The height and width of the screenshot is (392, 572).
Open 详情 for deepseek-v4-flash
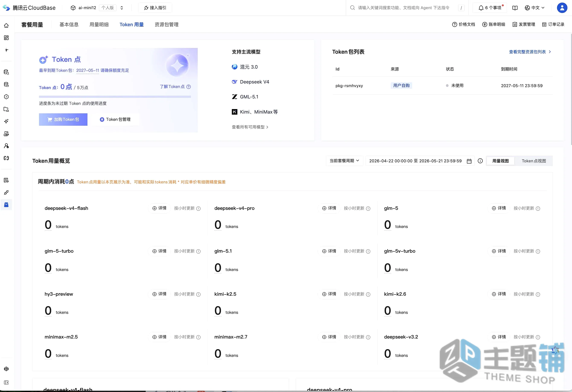(x=160, y=208)
